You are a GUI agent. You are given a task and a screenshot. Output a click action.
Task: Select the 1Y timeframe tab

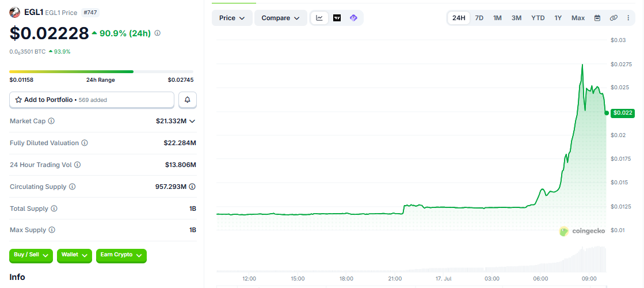point(558,18)
